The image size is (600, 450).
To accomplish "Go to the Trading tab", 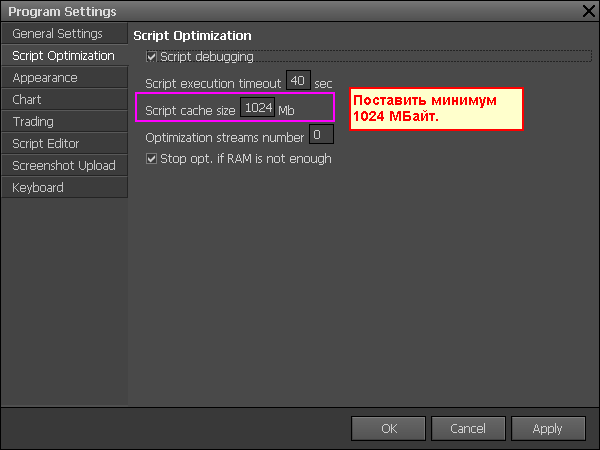I will pos(33,122).
